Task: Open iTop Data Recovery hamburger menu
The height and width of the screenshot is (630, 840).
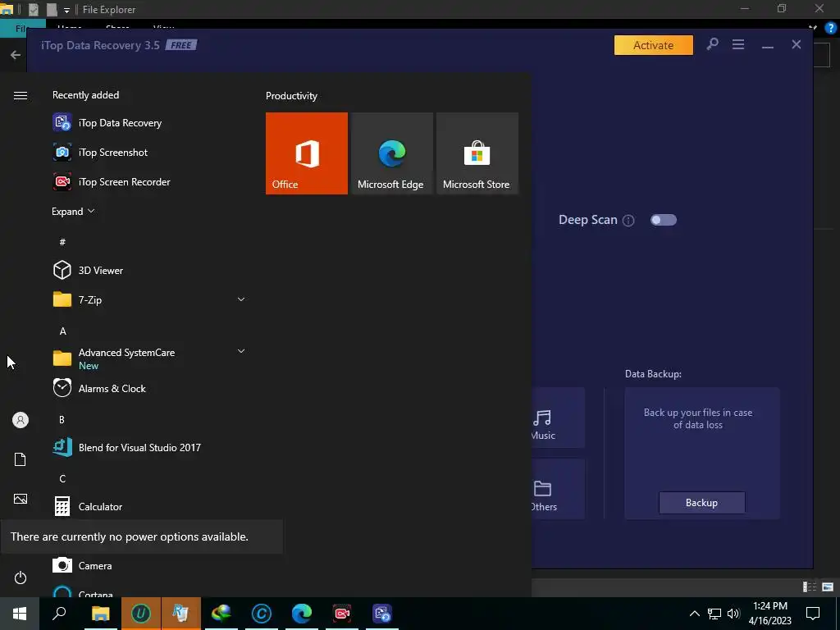Action: (738, 44)
